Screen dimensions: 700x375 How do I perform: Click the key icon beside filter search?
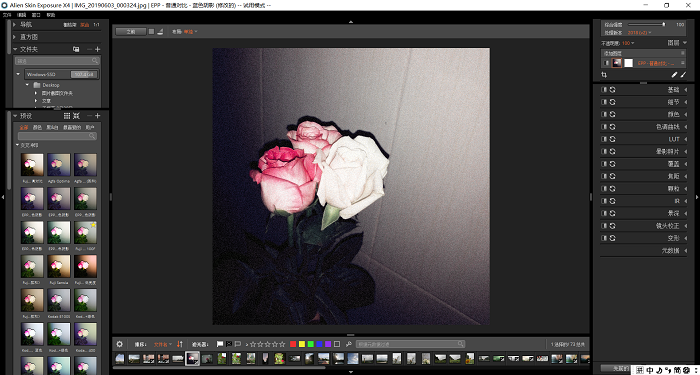click(349, 344)
